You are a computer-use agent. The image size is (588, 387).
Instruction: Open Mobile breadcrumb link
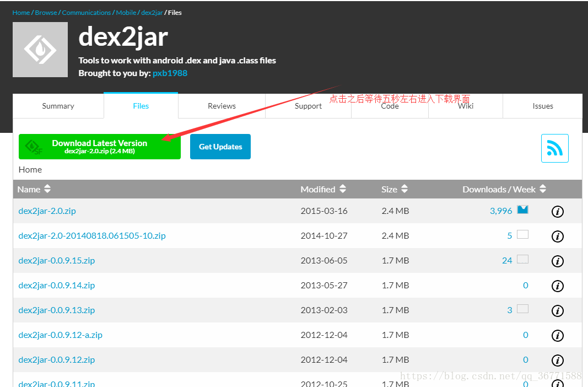click(126, 13)
